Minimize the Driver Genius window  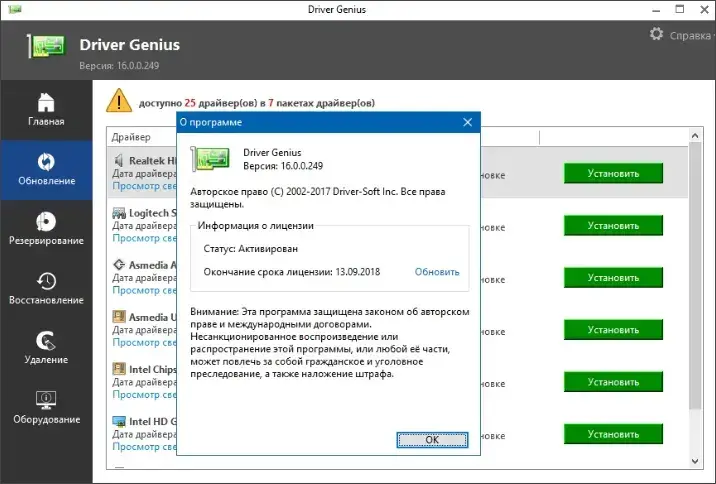656,10
